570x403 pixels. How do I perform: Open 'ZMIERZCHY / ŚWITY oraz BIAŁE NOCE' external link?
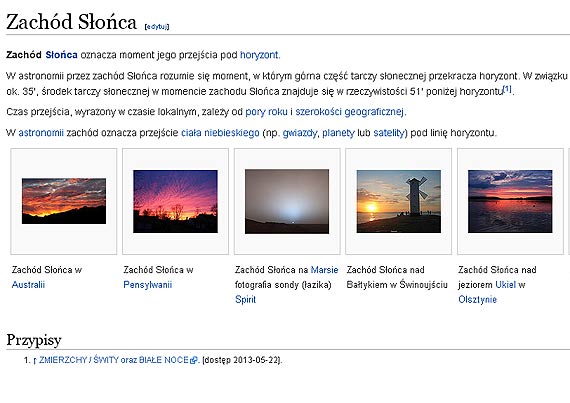click(x=113, y=360)
